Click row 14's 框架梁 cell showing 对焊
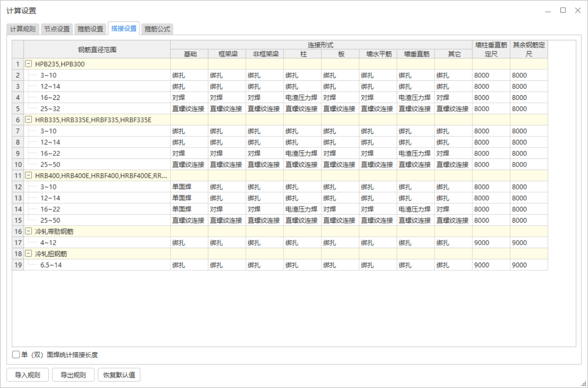The height and width of the screenshot is (388, 588). tap(227, 209)
